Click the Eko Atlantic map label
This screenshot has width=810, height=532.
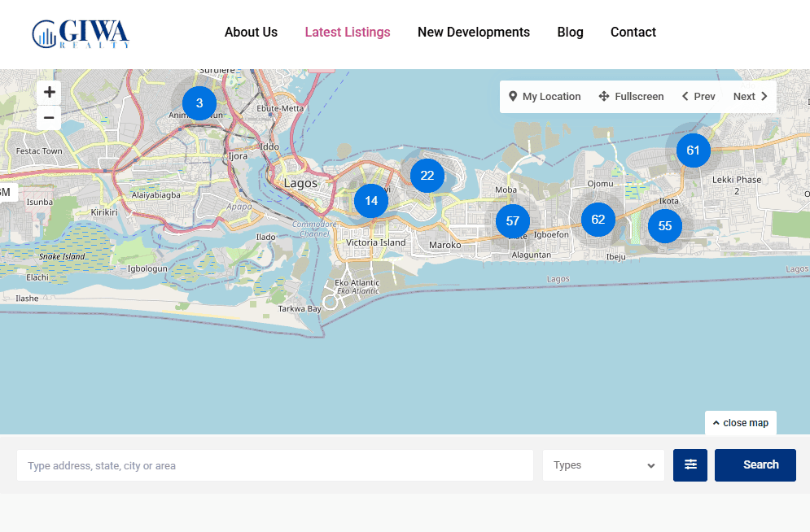pos(357,283)
